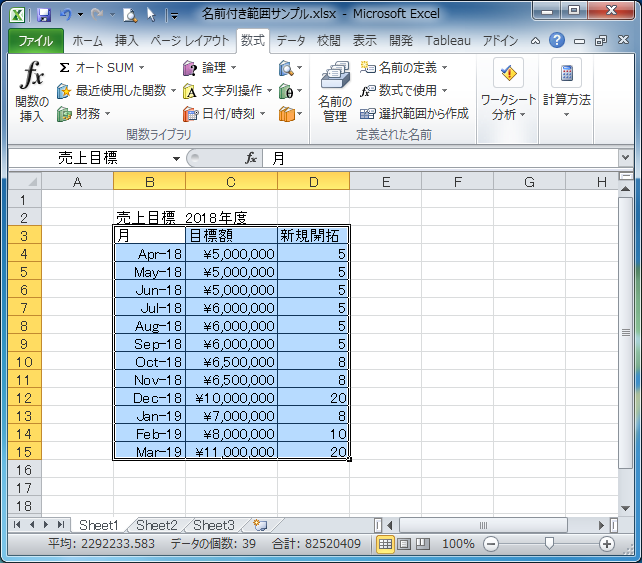The width and height of the screenshot is (642, 563).
Task: Click the 財務 functions icon
Action: pos(65,114)
